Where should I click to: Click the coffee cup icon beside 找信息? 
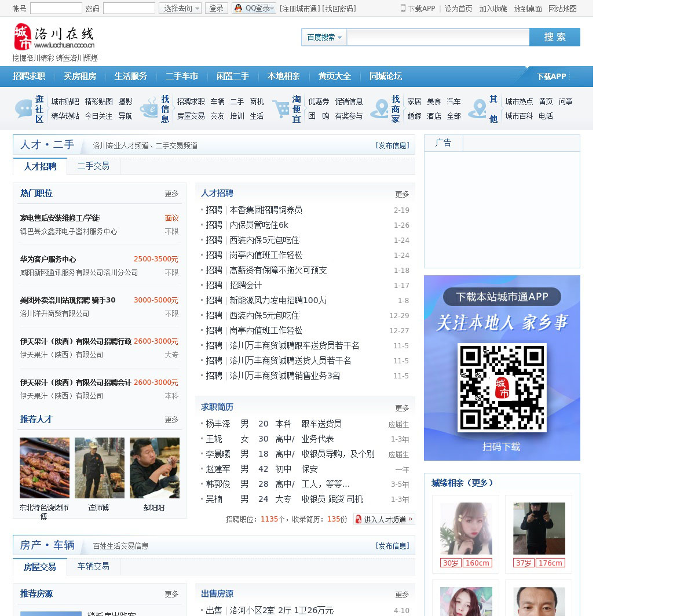tap(149, 108)
